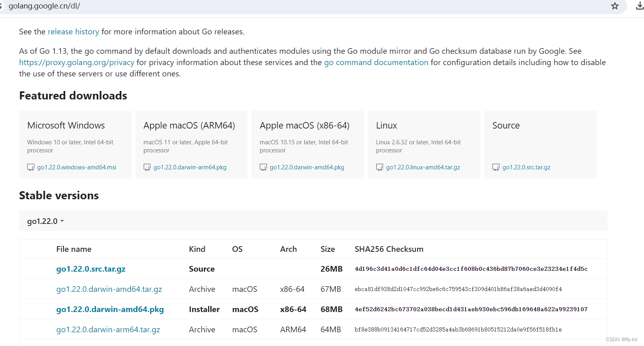Click the ARM64 arch cell
The image size is (644, 346).
click(x=293, y=329)
